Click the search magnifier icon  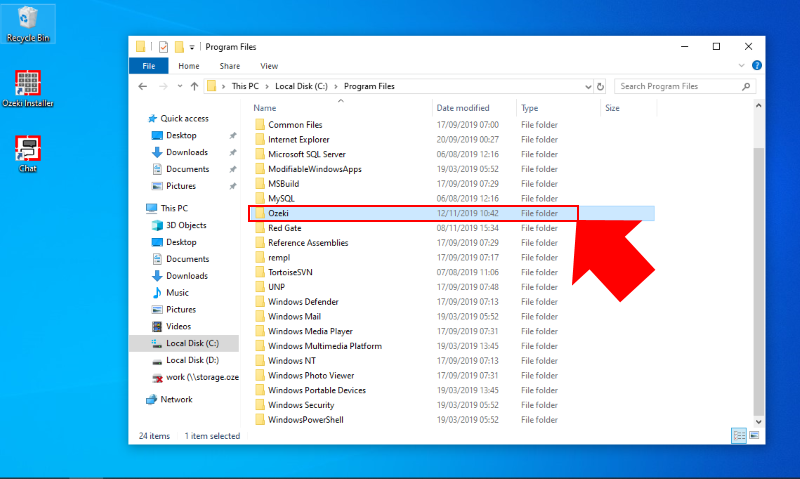click(x=746, y=86)
